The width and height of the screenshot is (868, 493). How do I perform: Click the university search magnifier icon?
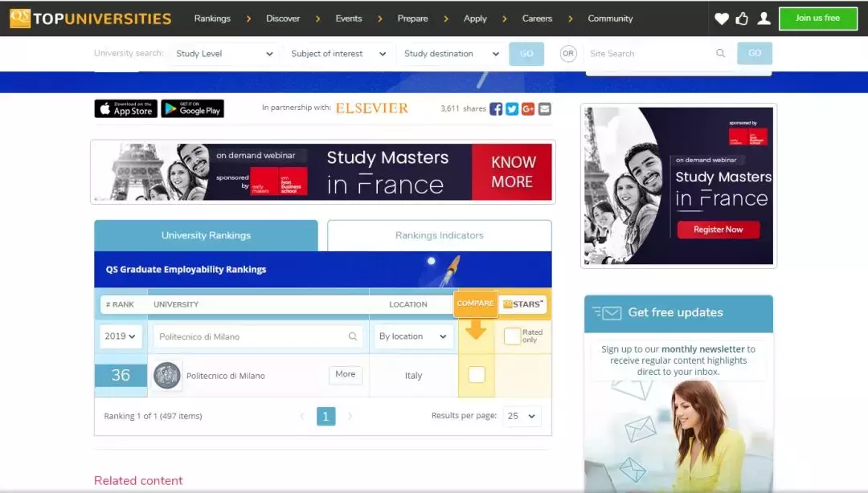pyautogui.click(x=353, y=336)
